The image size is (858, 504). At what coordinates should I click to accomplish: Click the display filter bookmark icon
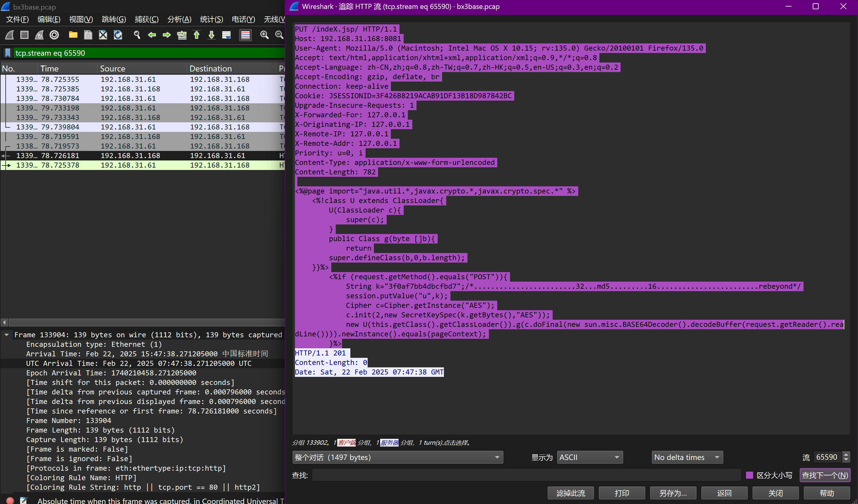(x=8, y=53)
